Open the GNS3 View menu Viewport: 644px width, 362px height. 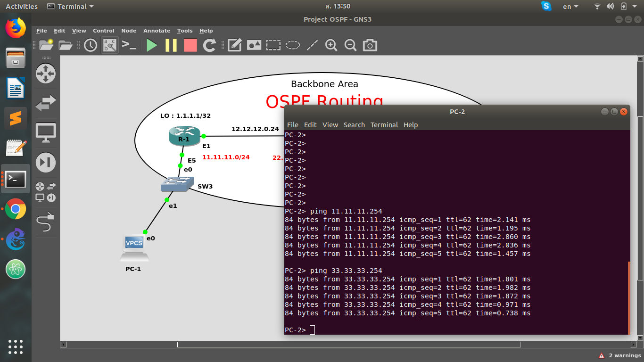79,31
